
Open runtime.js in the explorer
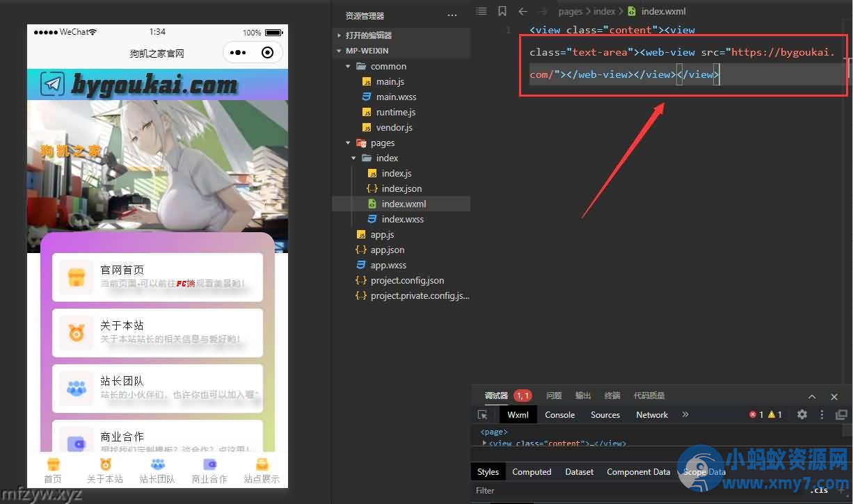[396, 112]
